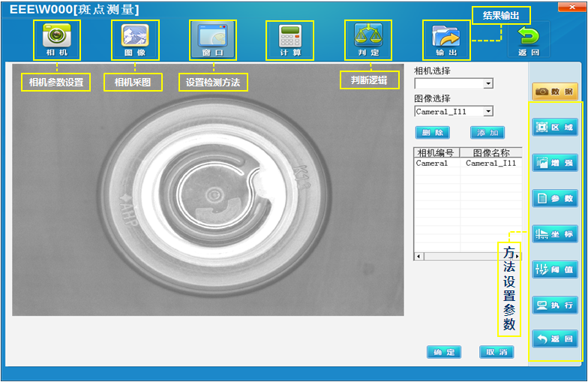Click the 删除 delete button
The image size is (588, 382).
click(x=432, y=132)
